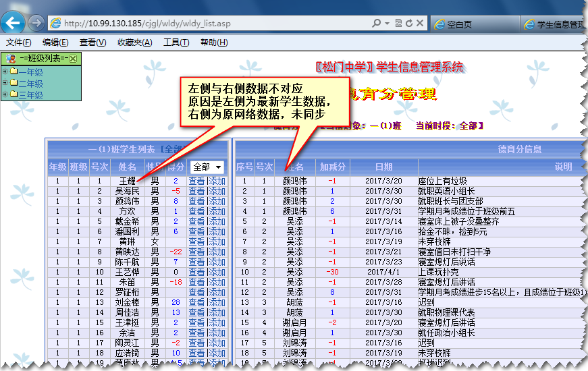
Task: Open the 全部 filter dropdown
Action: coord(207,167)
